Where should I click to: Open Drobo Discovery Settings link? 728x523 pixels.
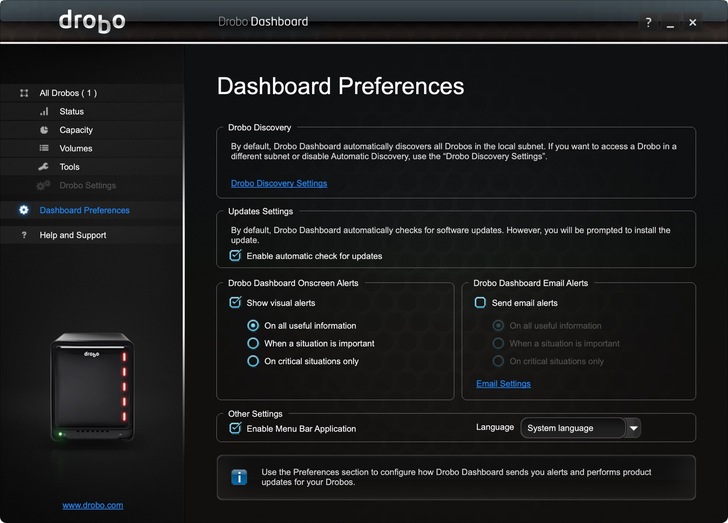pos(278,184)
